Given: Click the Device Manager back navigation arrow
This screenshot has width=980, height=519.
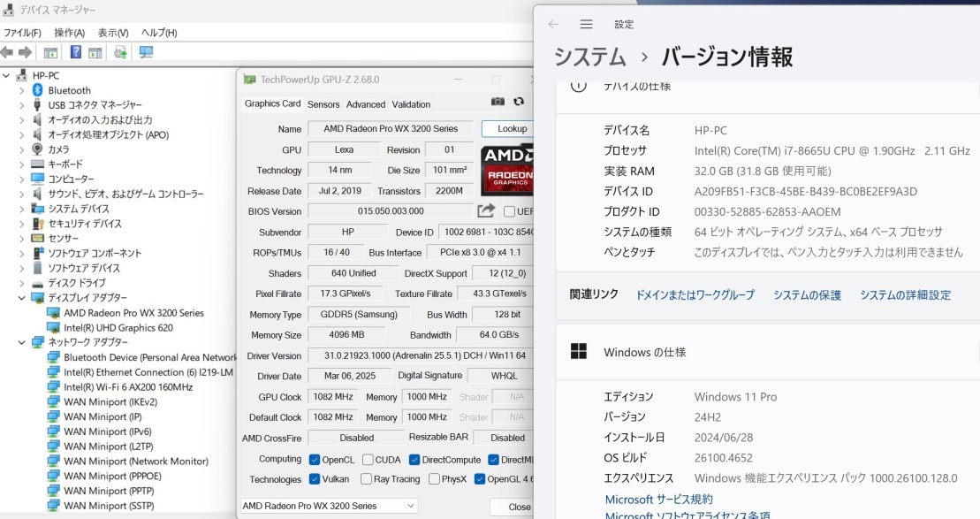Looking at the screenshot, I should 7,51.
